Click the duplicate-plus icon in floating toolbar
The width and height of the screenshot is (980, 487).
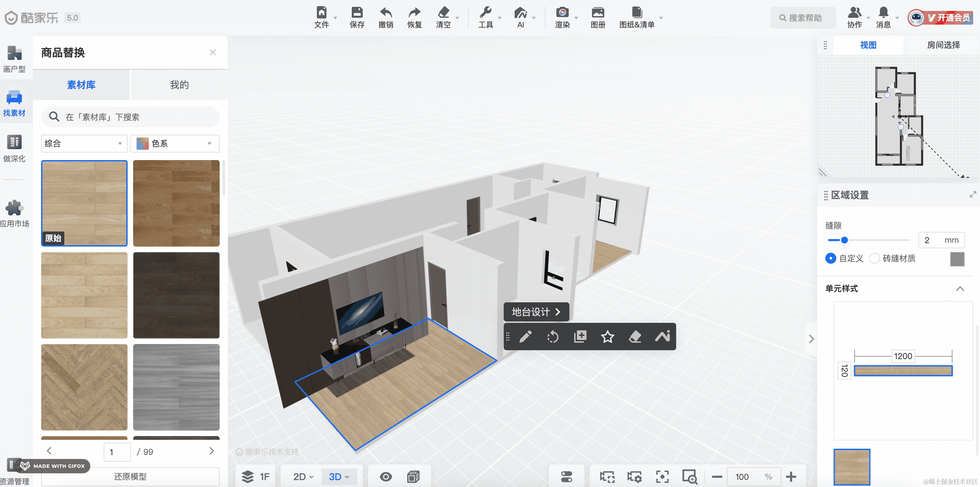pyautogui.click(x=580, y=337)
